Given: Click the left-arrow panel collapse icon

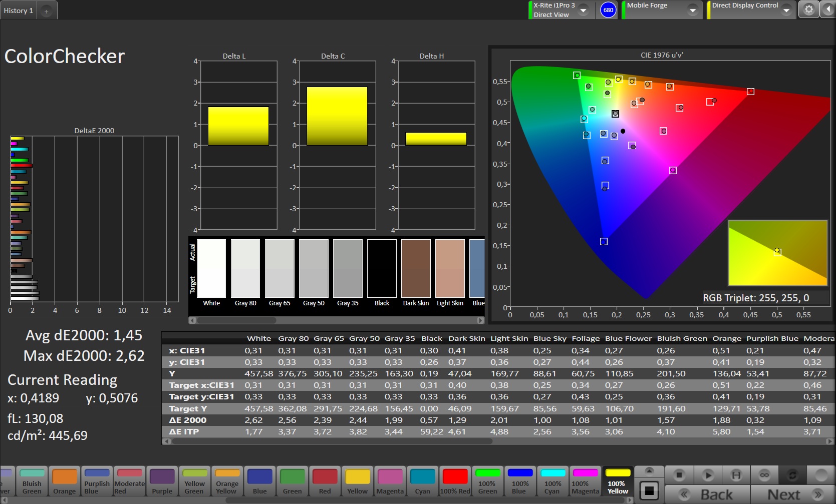Looking at the screenshot, I should coord(828,10).
